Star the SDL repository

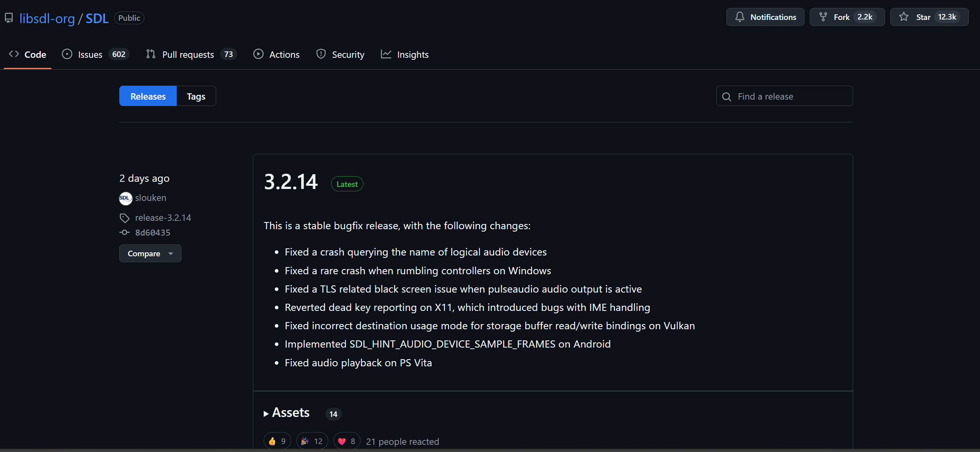[929, 17]
